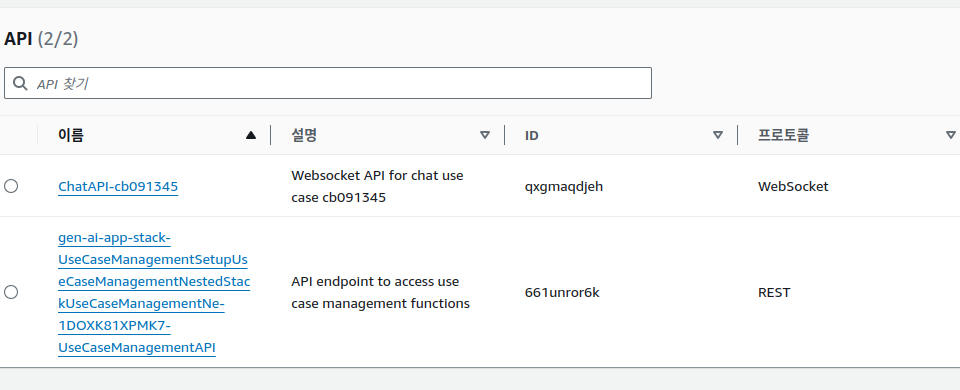Sort the table by the 이름 header
The image size is (960, 390).
pyautogui.click(x=71, y=135)
